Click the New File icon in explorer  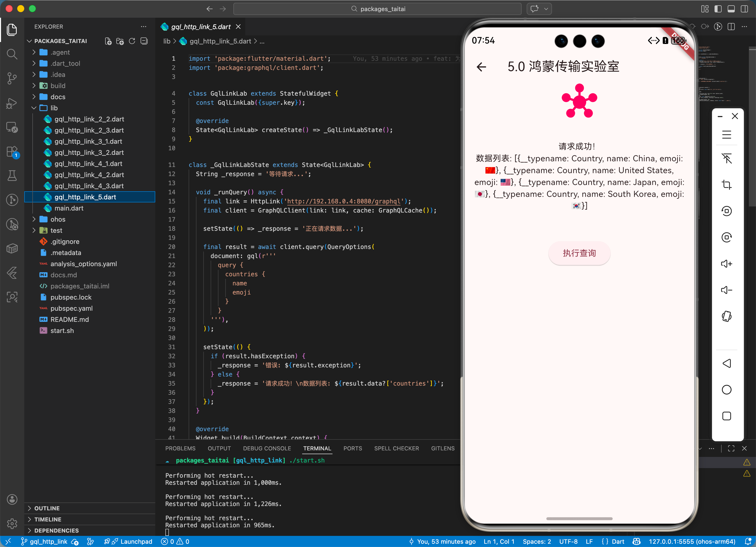tap(108, 41)
